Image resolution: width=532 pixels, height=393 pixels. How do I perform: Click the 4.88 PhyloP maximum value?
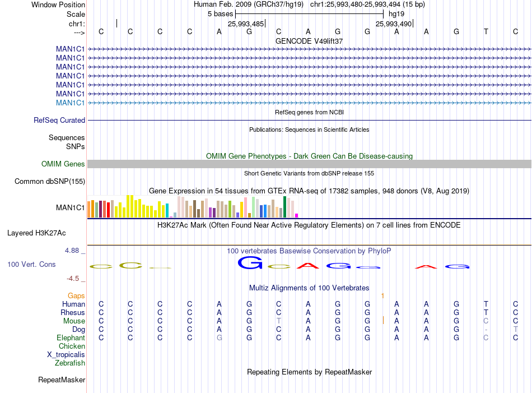click(72, 251)
